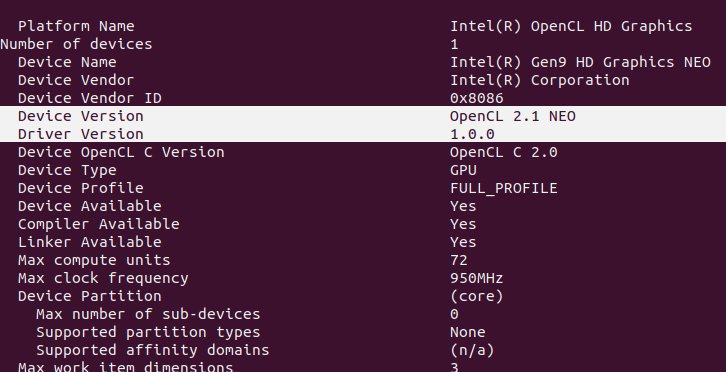The height and width of the screenshot is (372, 726).
Task: Click the 'Compiler Available' label
Action: pos(99,224)
